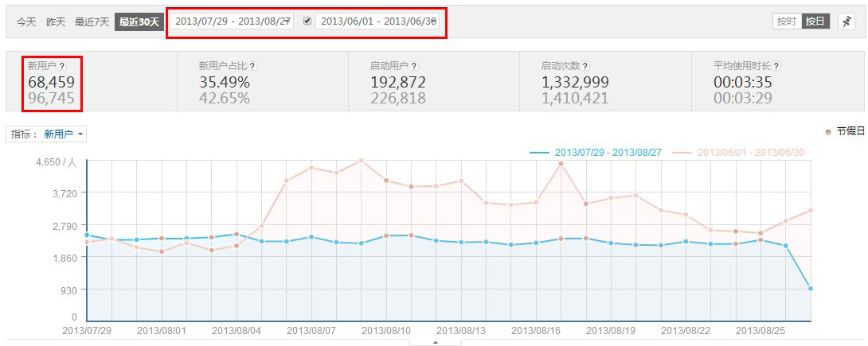Click the comparison value 42.65%
Screen dimensions: 868x346
click(x=225, y=99)
